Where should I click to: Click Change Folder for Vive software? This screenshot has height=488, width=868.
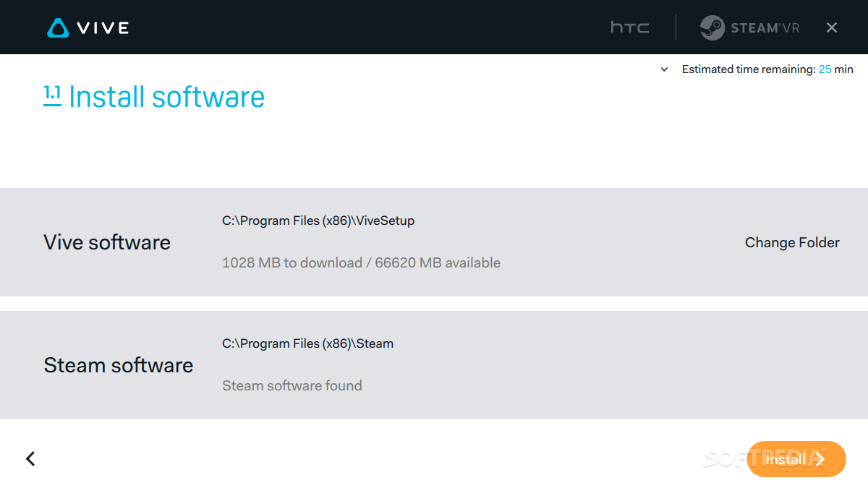(792, 242)
